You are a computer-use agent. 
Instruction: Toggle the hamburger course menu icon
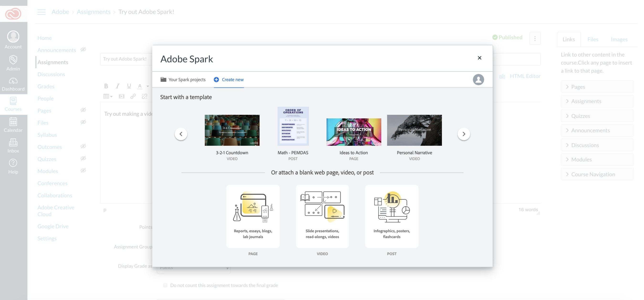pyautogui.click(x=42, y=12)
